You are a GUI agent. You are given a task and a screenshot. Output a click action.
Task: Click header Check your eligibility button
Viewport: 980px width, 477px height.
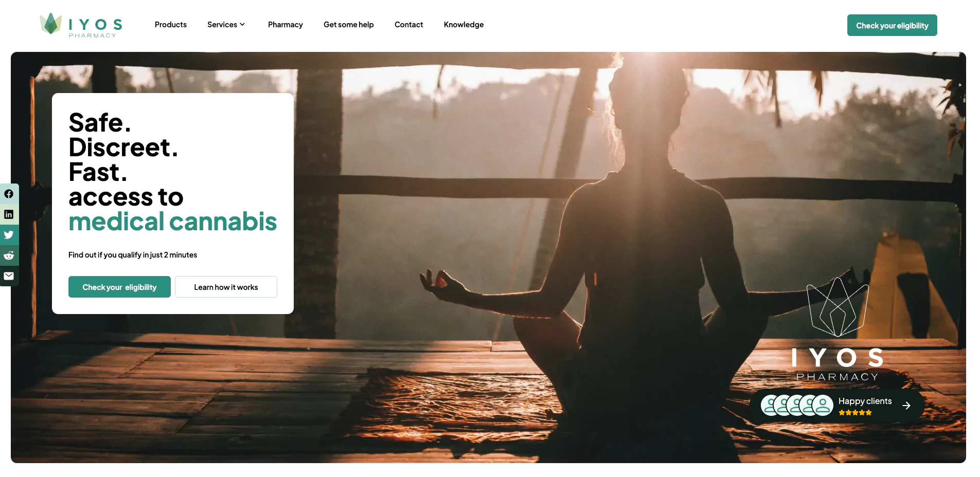point(892,25)
